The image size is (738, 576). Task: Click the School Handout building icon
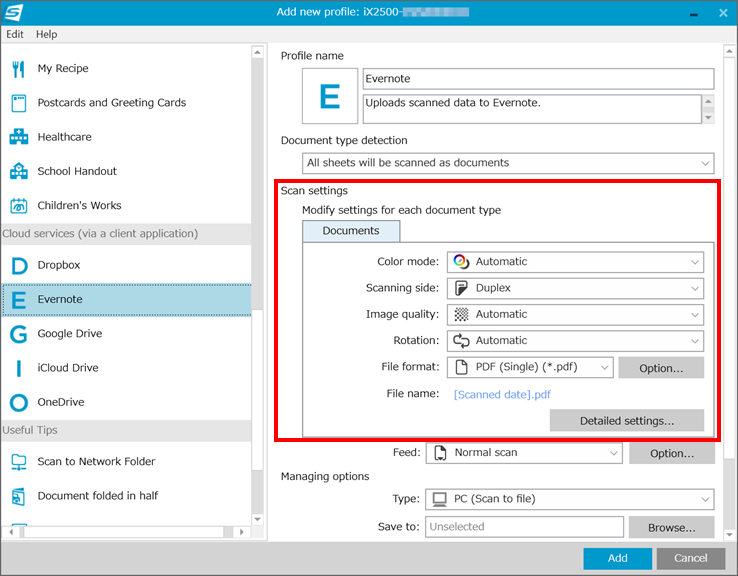tap(18, 171)
